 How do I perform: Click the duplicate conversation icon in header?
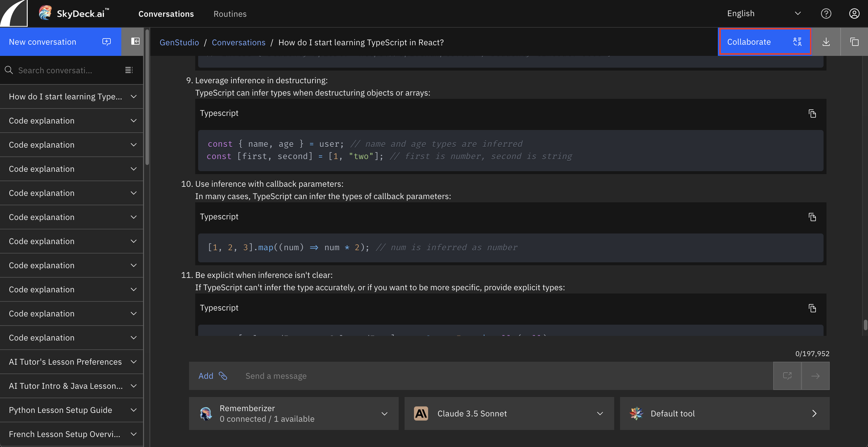pos(854,42)
